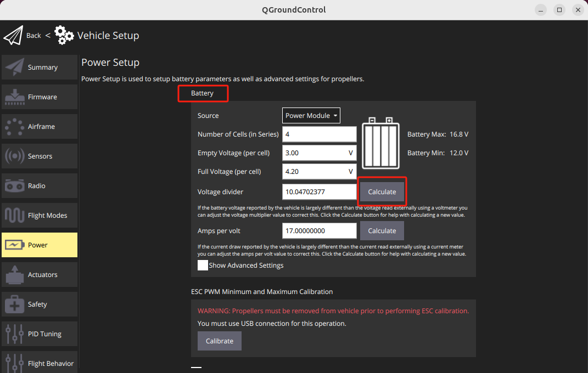Click the paper plane QGroundControl icon
This screenshot has width=588, height=373.
[13, 36]
